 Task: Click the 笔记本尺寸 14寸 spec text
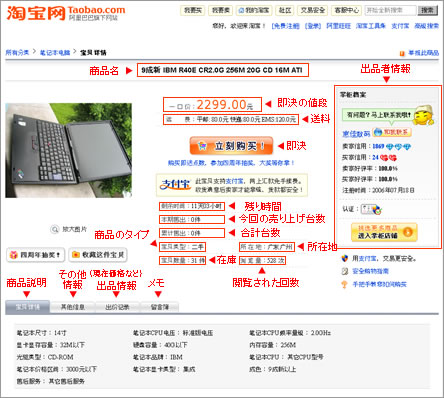[x=42, y=333]
